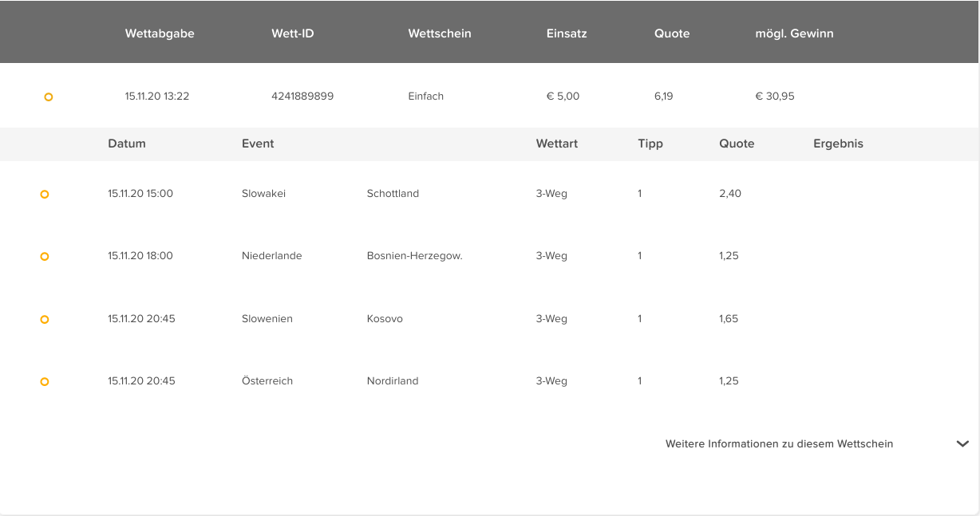The height and width of the screenshot is (516, 980).
Task: Click the 1,65 quote for Slowenien
Action: [729, 318]
